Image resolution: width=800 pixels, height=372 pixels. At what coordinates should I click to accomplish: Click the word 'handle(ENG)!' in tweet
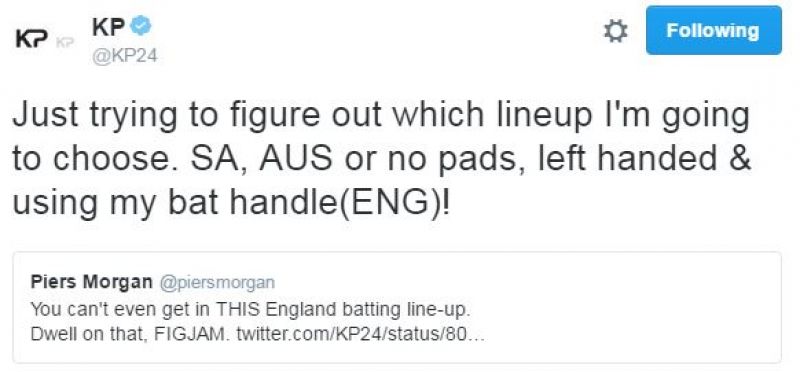pos(340,202)
